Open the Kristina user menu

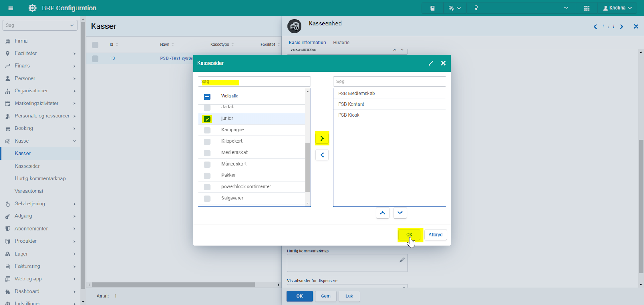tap(617, 8)
